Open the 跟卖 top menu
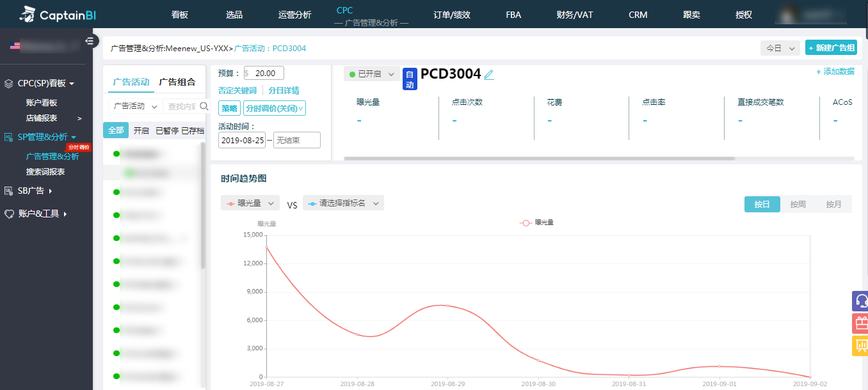Viewport: 868px width, 390px height. coord(692,15)
